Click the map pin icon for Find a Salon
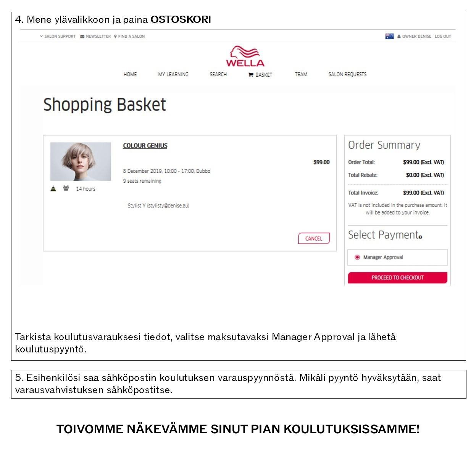Screen dimensions: 476x455 tap(115, 37)
